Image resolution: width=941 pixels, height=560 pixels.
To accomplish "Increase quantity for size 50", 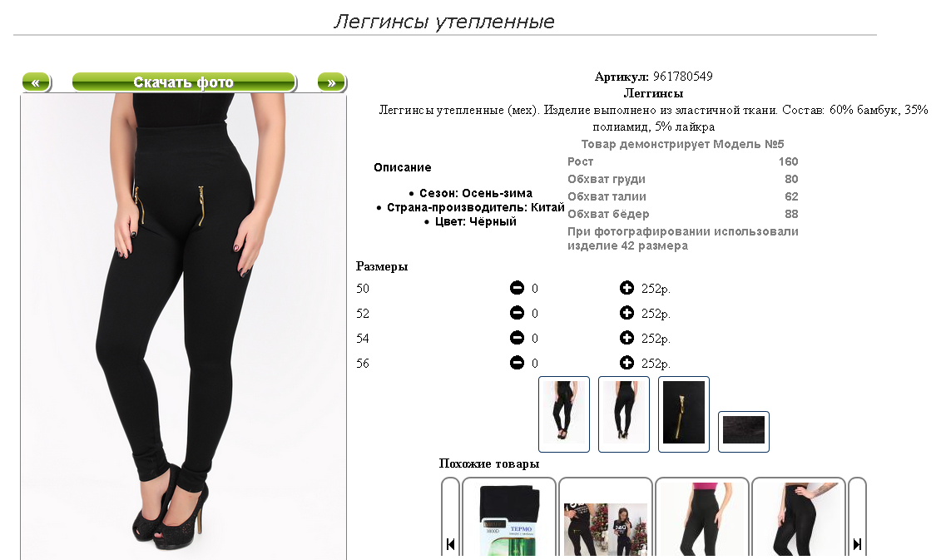I will click(627, 288).
